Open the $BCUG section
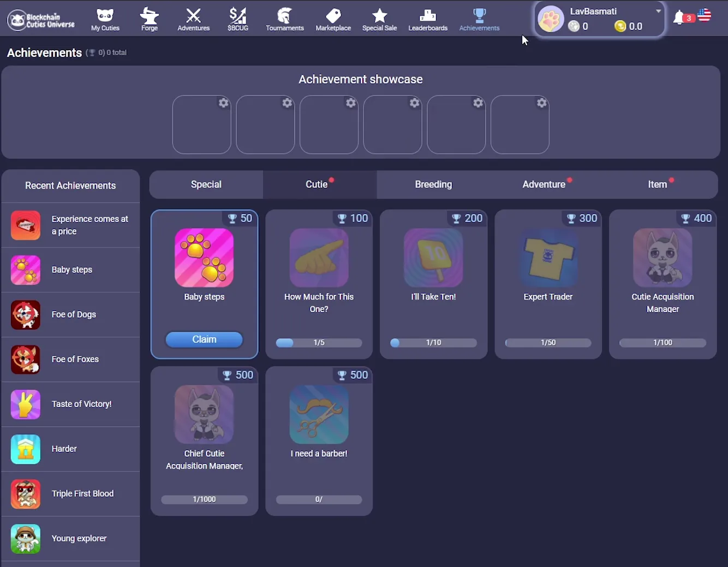This screenshot has width=728, height=567. coord(238,20)
